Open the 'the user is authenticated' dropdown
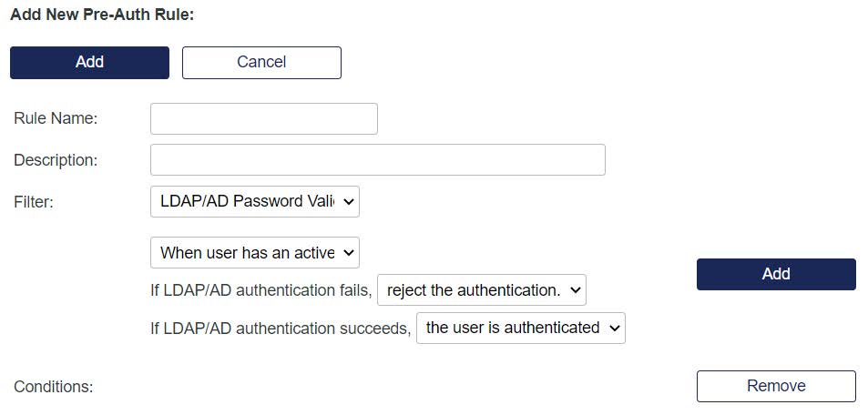 pyautogui.click(x=520, y=328)
